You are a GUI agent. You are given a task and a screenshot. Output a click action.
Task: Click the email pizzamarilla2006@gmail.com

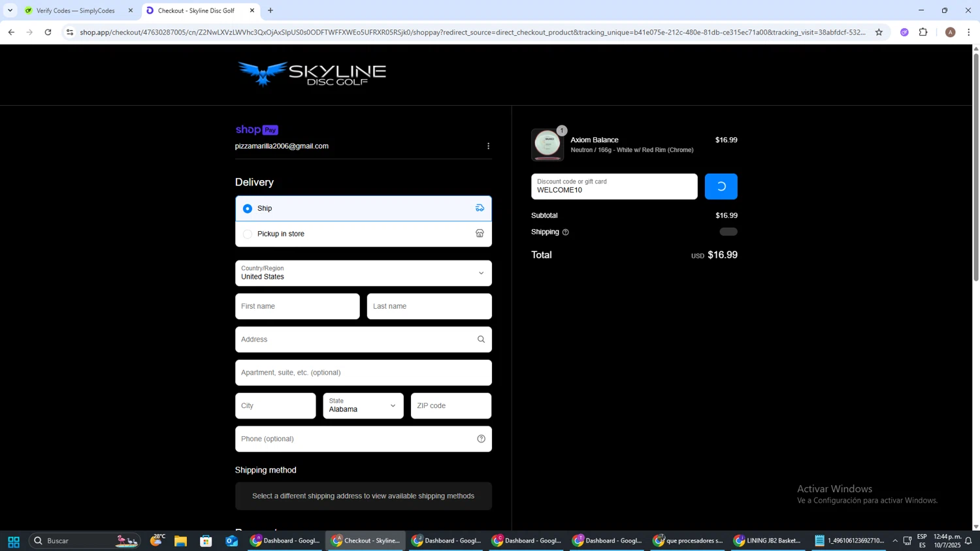pos(282,146)
